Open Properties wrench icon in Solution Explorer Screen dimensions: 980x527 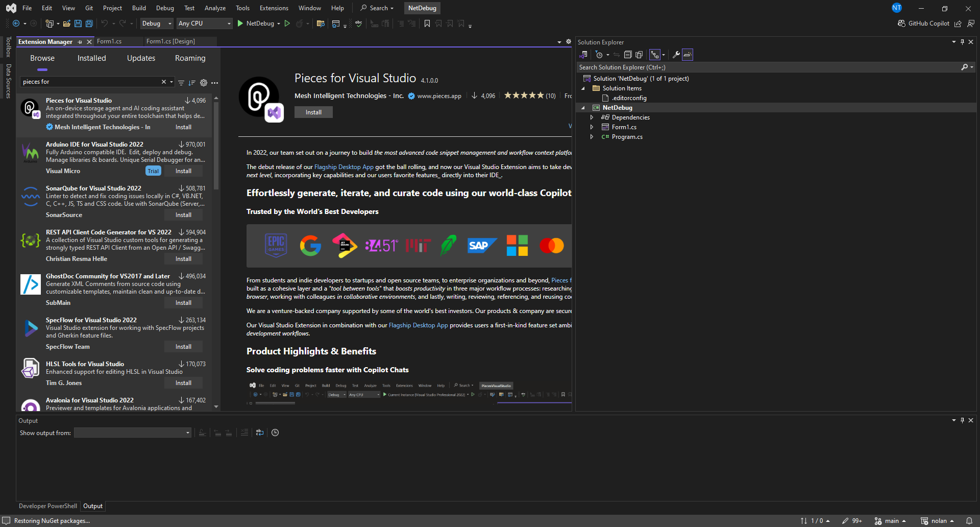coord(676,55)
